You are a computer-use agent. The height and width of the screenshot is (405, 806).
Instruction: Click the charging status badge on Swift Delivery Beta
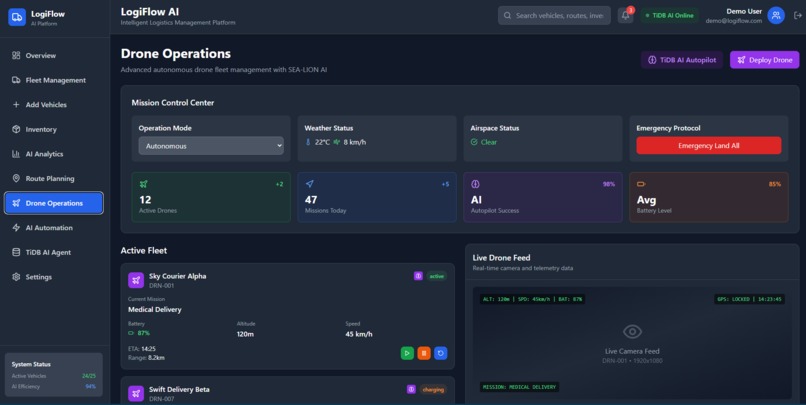pyautogui.click(x=433, y=390)
